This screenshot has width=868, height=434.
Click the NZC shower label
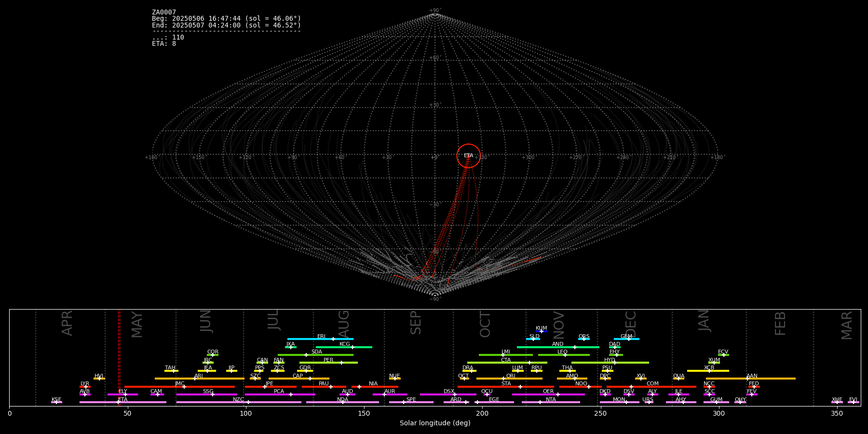click(x=239, y=400)
